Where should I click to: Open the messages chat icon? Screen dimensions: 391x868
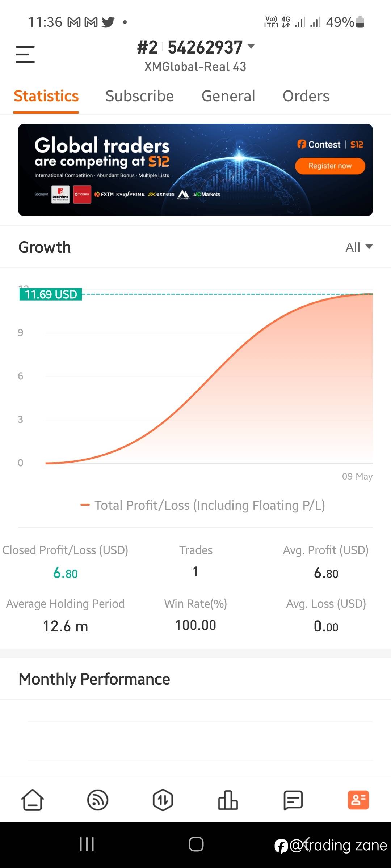(293, 800)
